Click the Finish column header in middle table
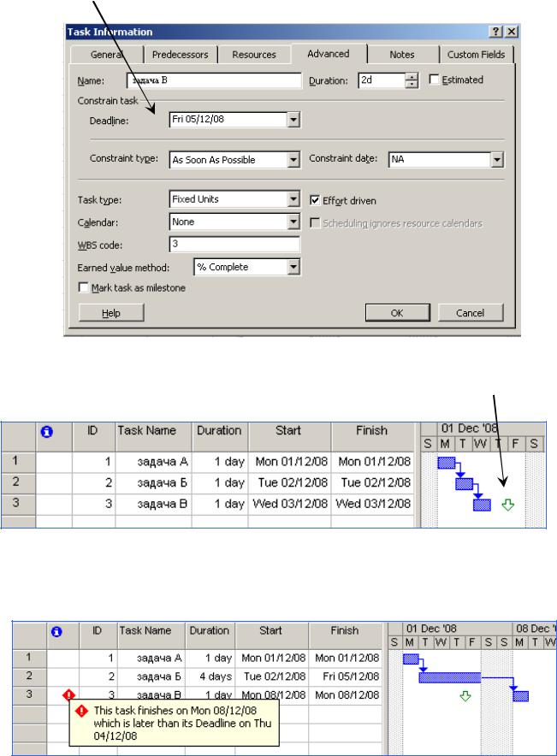Image resolution: width=557 pixels, height=756 pixels. pos(373,437)
